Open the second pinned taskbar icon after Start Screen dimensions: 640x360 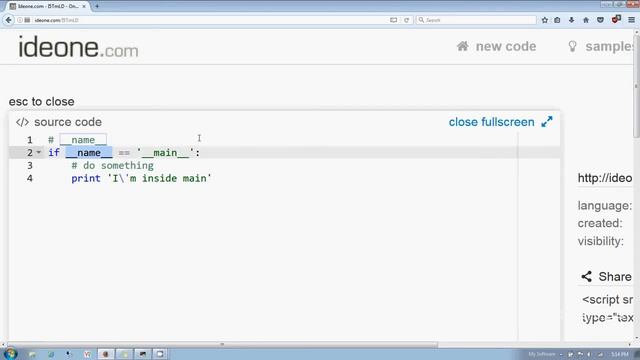51,354
